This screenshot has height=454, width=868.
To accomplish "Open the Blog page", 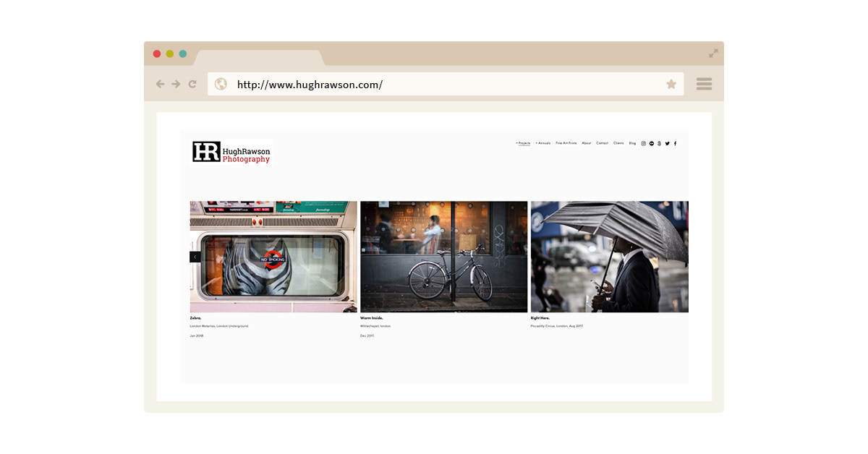I will tap(632, 143).
